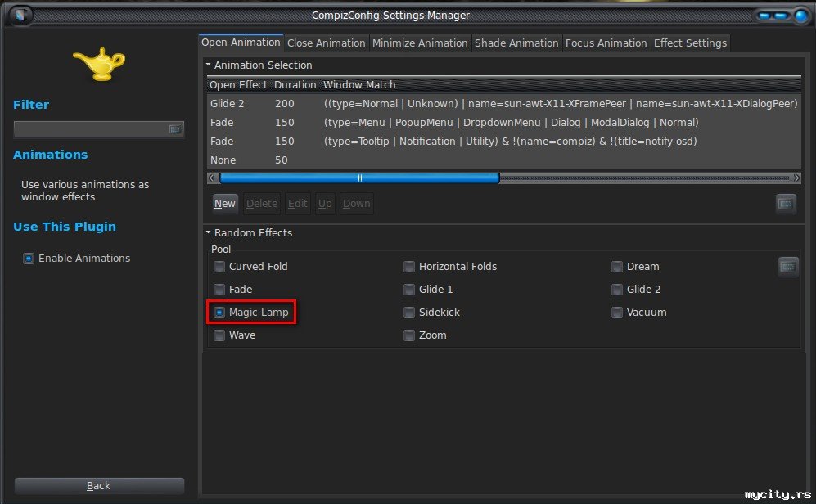Check the Zoom effect option
Screen dimensions: 816x504
[x=409, y=335]
